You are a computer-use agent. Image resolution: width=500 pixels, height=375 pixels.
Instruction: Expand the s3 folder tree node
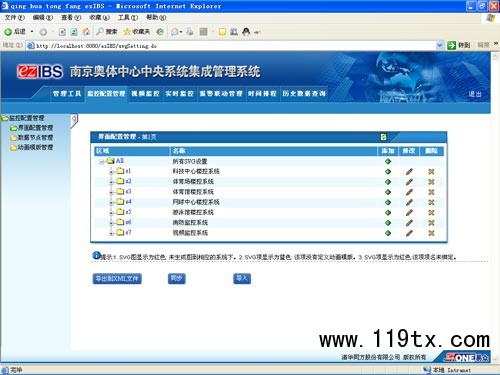(x=111, y=192)
